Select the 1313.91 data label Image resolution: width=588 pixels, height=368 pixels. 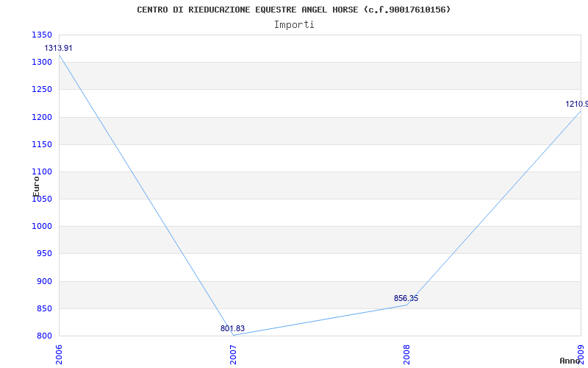[58, 48]
